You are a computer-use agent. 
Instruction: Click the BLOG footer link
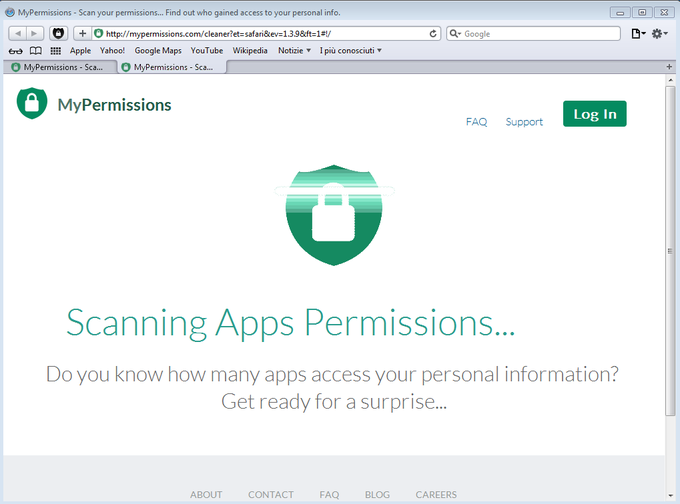click(377, 494)
